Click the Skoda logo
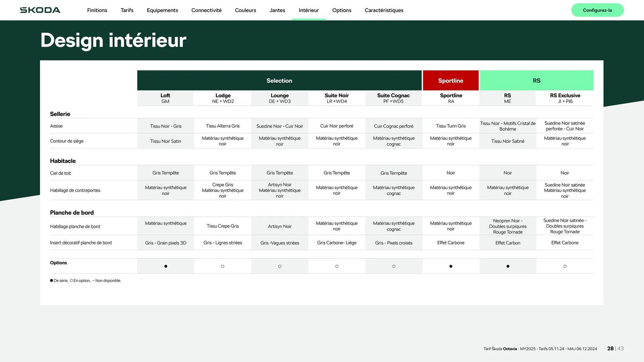 point(40,10)
